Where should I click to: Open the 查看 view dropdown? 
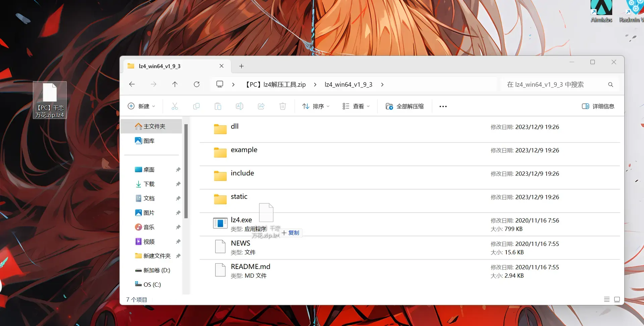[x=356, y=106]
